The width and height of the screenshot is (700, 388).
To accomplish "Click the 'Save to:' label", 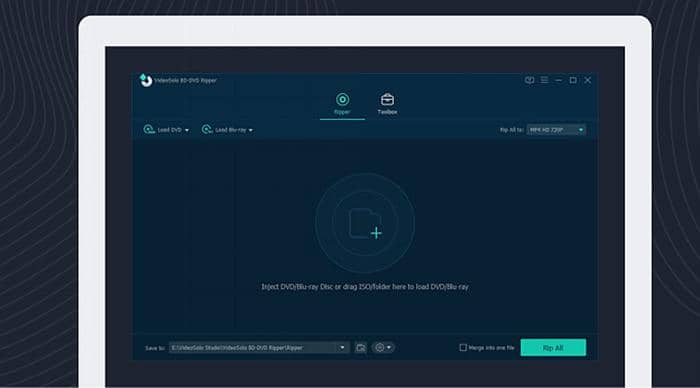I will (x=155, y=348).
